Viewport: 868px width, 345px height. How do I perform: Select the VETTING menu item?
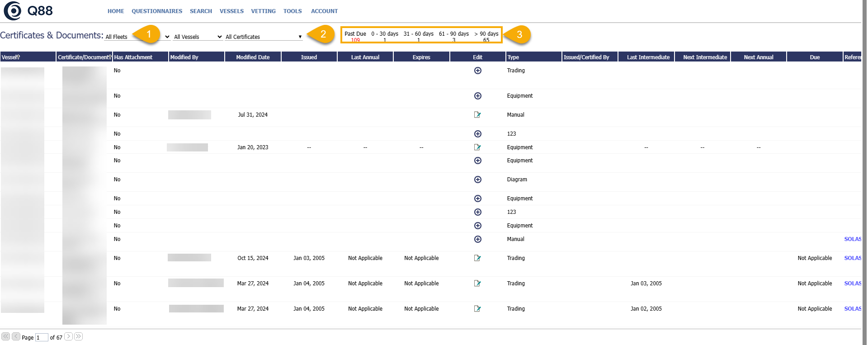[x=263, y=11]
